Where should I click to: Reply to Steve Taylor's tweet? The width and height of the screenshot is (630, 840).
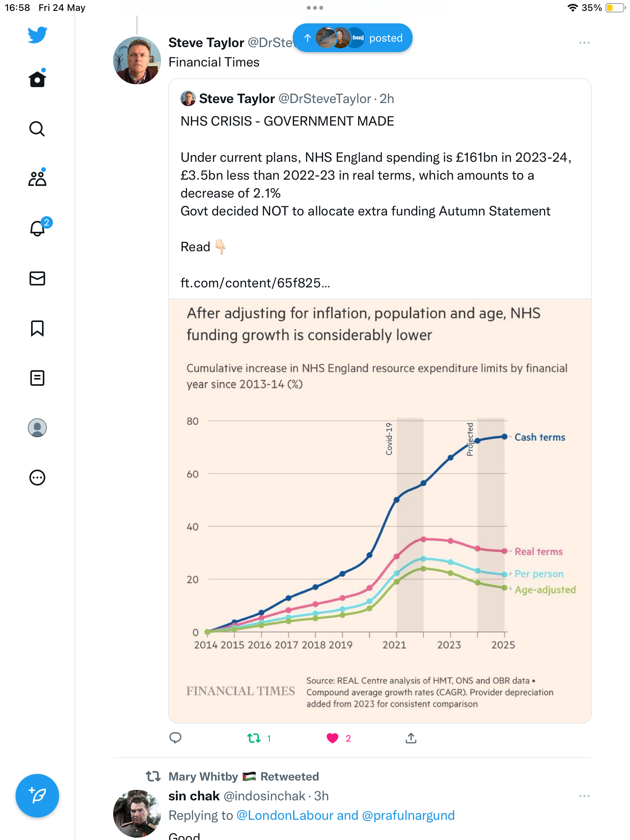click(175, 738)
